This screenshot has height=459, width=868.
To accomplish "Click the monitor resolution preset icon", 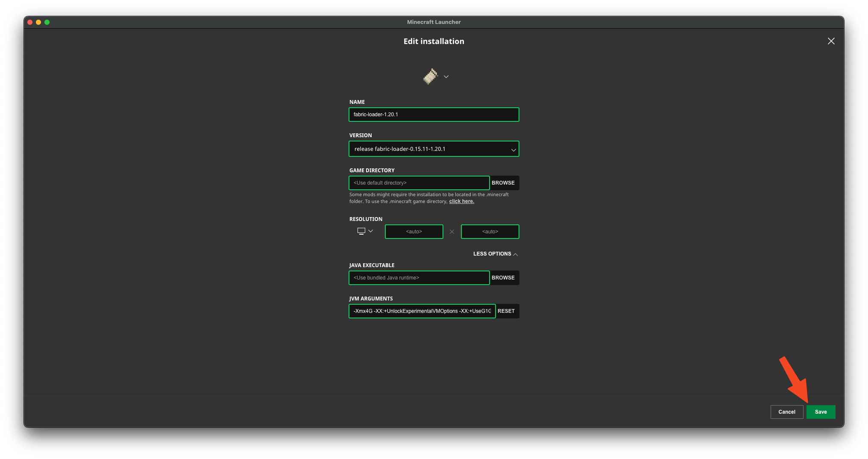I will (361, 231).
